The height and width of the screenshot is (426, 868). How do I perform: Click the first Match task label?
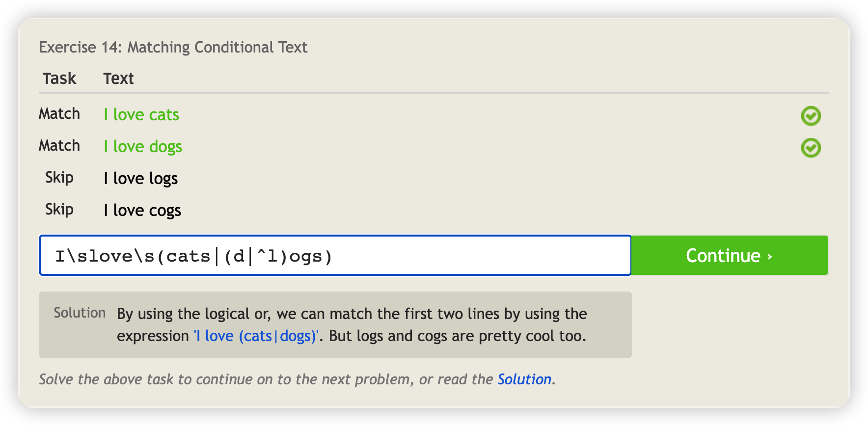59,114
